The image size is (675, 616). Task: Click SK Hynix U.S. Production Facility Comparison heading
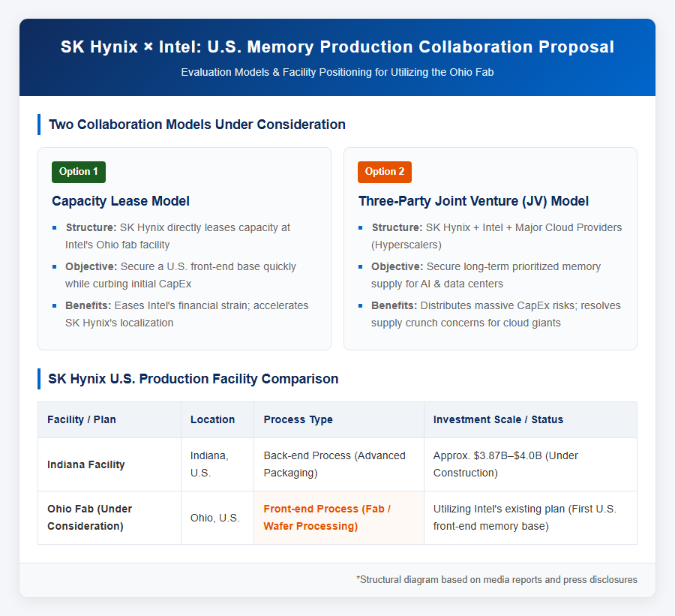(193, 379)
